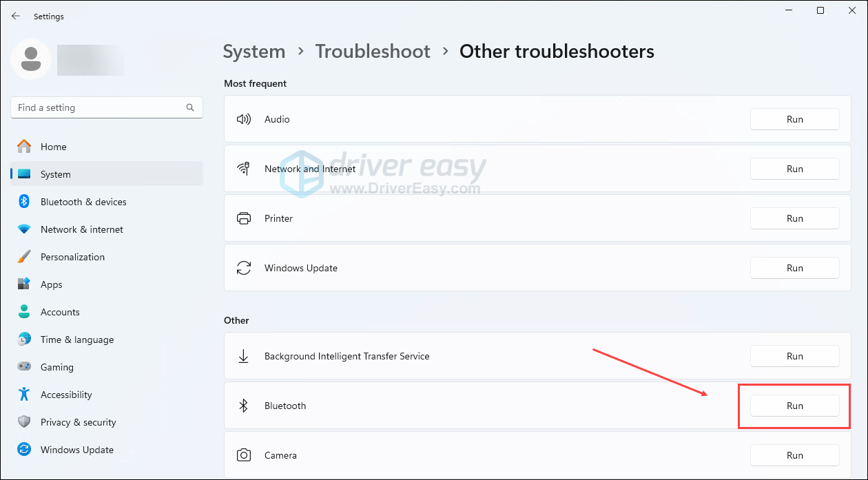
Task: Open the Network & internet sidebar icon
Action: point(24,229)
